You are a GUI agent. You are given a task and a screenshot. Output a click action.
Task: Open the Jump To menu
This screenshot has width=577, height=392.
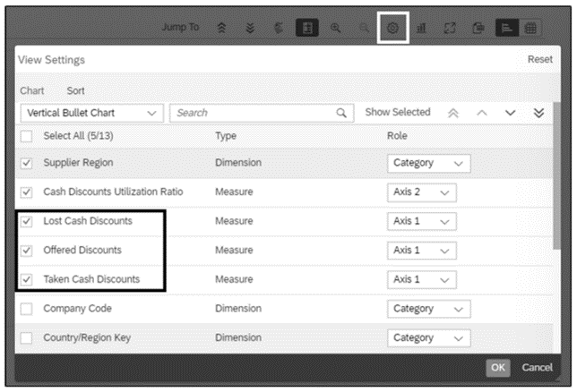[180, 28]
